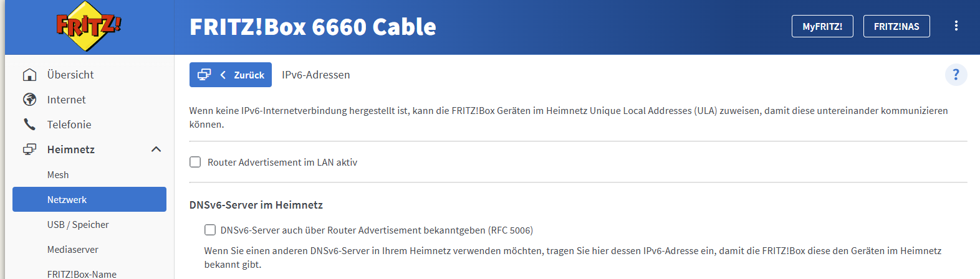Collapse the Heimnetz menu chevron
Screen dimensions: 980x279
(156, 149)
